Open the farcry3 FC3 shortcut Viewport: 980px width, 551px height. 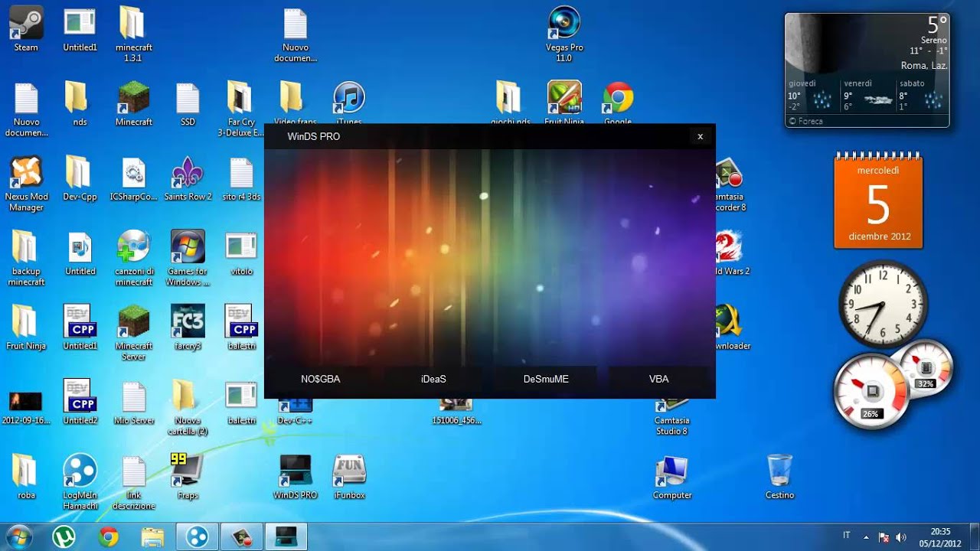tap(188, 328)
